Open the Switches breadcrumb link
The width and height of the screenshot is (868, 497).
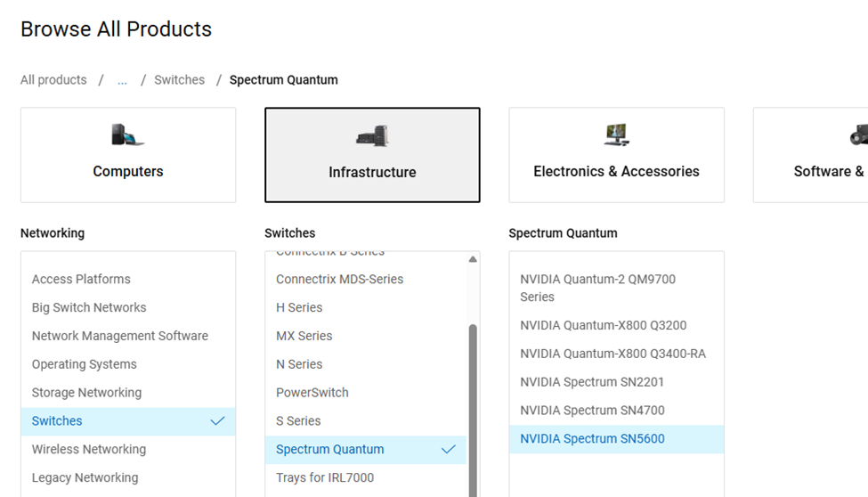179,80
